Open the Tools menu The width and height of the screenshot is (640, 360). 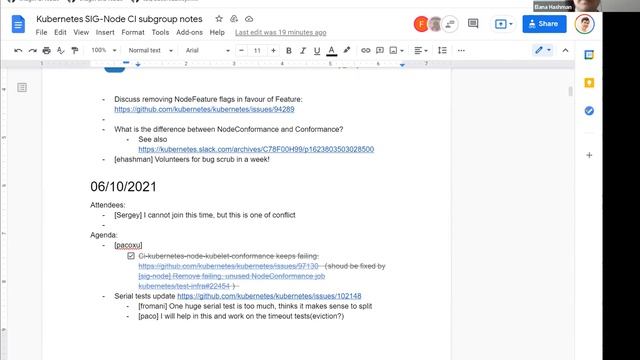point(160,32)
